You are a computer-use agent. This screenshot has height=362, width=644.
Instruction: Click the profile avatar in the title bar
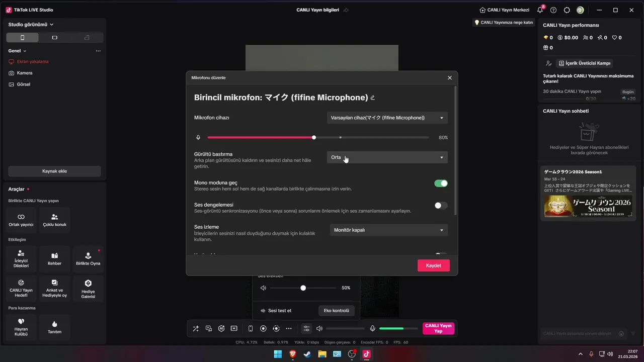pos(580,10)
